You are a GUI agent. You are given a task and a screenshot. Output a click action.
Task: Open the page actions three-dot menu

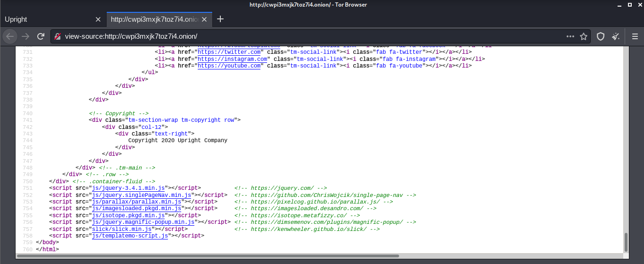[x=570, y=36]
